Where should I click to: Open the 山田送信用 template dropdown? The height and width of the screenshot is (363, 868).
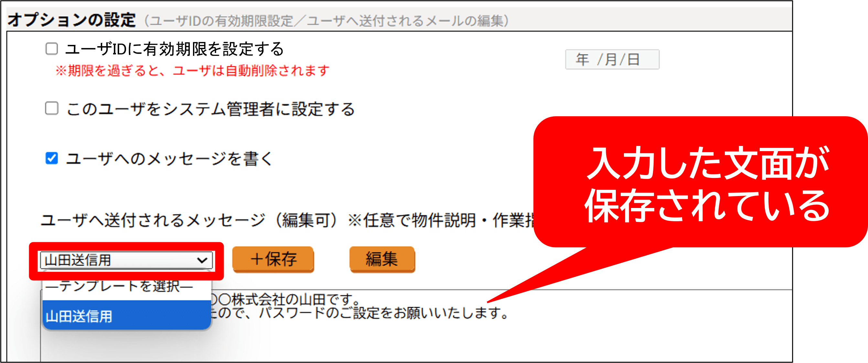pos(126,260)
